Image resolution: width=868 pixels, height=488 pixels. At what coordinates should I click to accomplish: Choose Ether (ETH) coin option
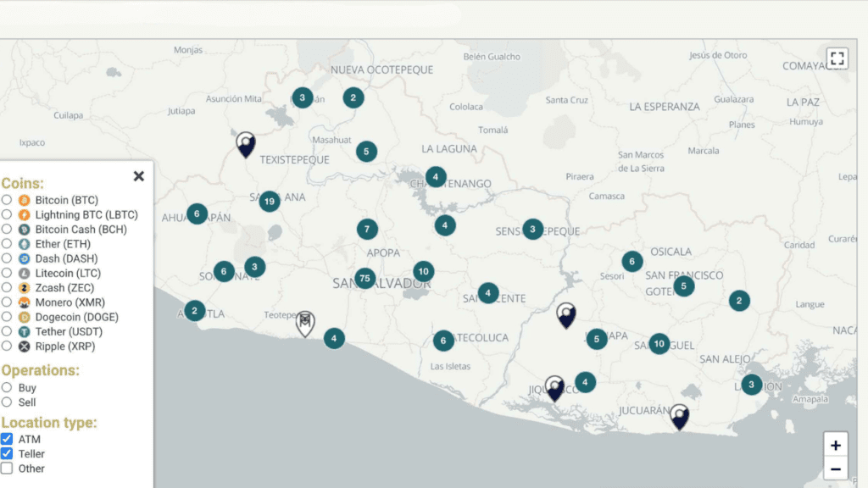coord(7,244)
